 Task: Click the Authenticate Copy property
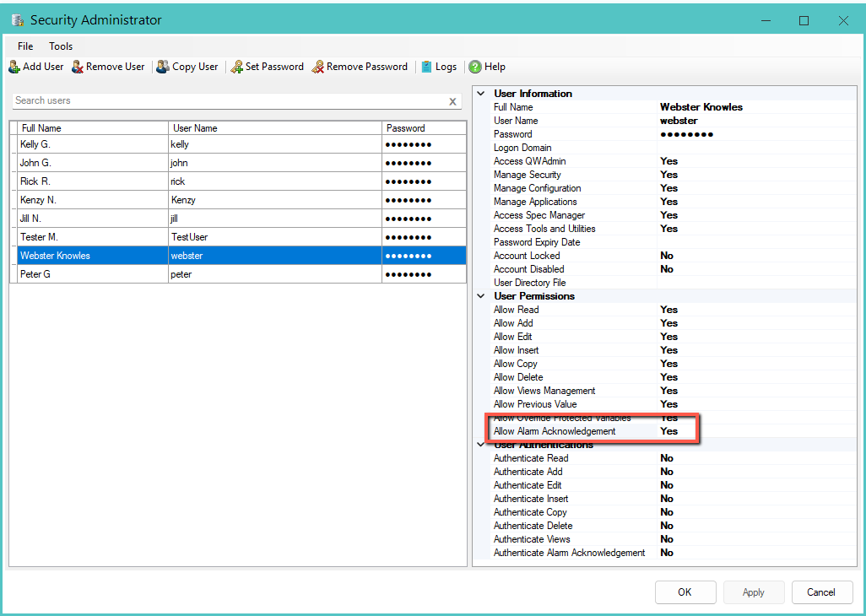click(673, 513)
